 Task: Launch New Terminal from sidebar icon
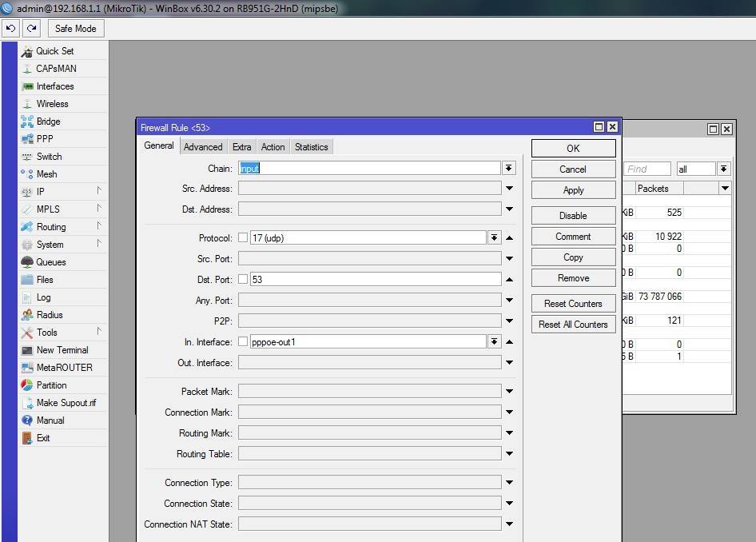pos(27,350)
